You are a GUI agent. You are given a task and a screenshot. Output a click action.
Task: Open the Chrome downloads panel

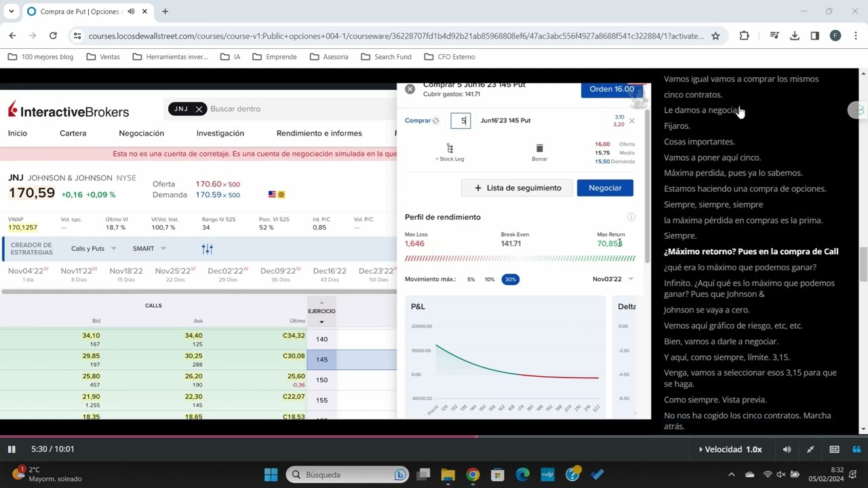795,36
